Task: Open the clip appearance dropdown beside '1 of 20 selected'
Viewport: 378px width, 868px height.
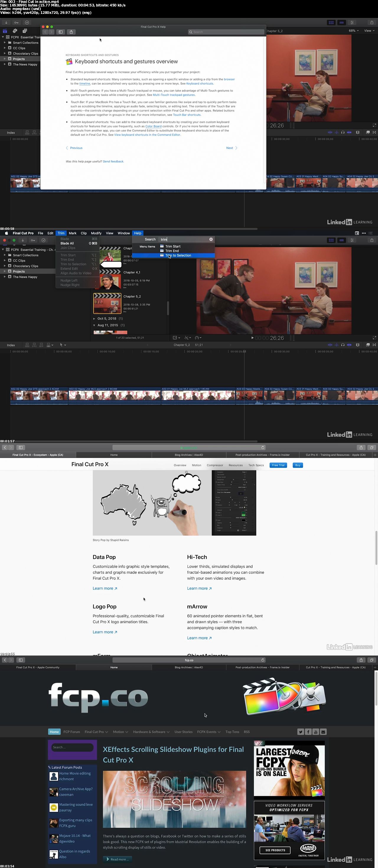Action: pos(176,338)
